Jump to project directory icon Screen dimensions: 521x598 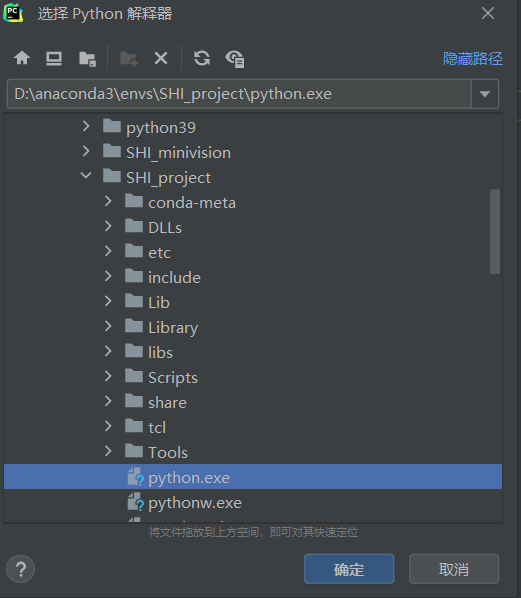click(x=87, y=59)
